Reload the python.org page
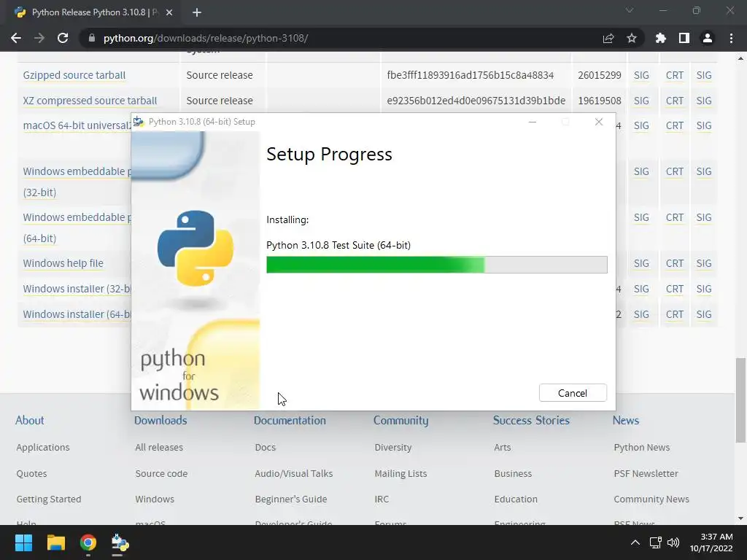Image resolution: width=747 pixels, height=560 pixels. [63, 38]
